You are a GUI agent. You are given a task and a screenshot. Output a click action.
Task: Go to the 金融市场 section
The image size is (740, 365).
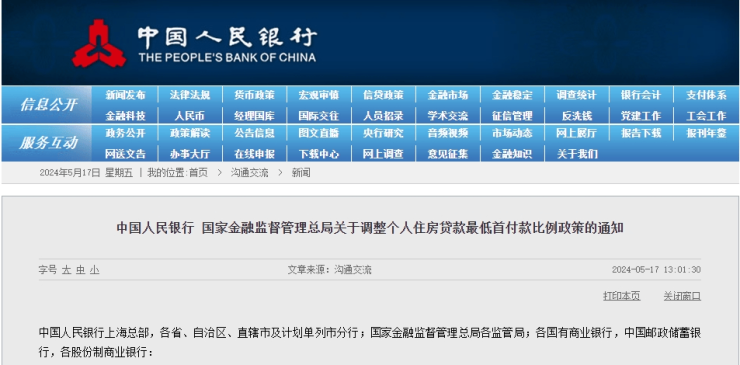(x=447, y=95)
